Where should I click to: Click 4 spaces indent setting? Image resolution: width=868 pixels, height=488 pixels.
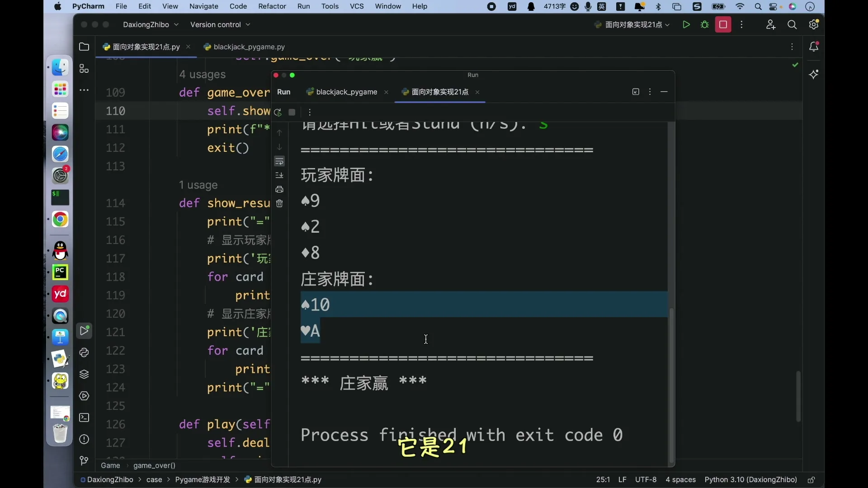(x=680, y=479)
